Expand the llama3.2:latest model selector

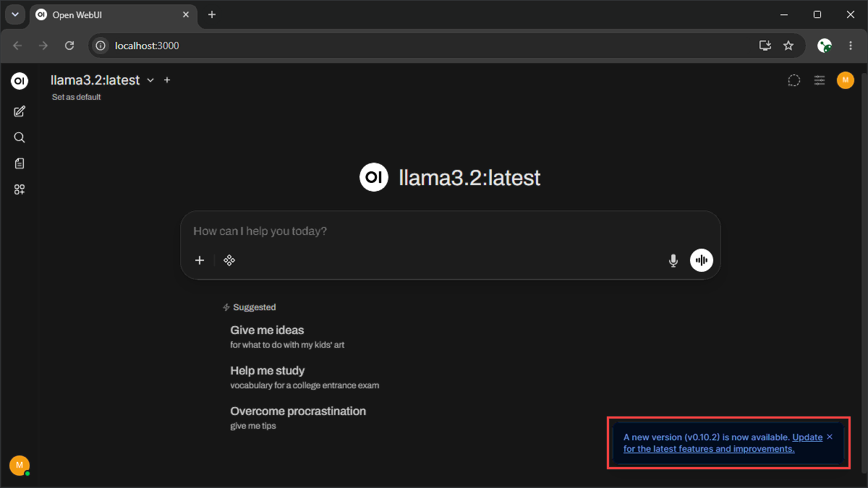[x=102, y=80]
